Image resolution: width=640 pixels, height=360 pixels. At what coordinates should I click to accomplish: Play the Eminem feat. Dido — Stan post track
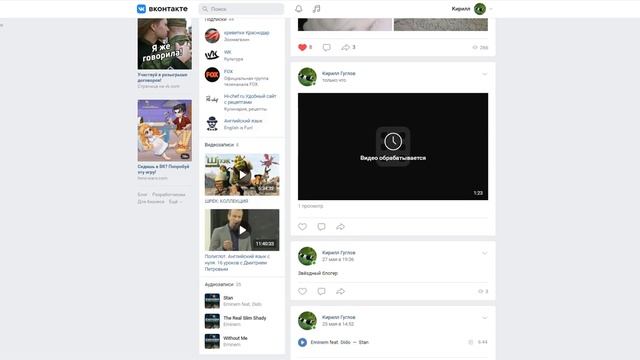(x=302, y=342)
